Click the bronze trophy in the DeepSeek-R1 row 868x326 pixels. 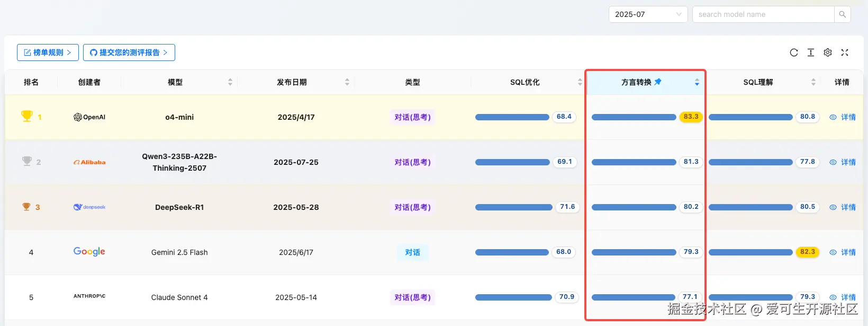[26, 207]
